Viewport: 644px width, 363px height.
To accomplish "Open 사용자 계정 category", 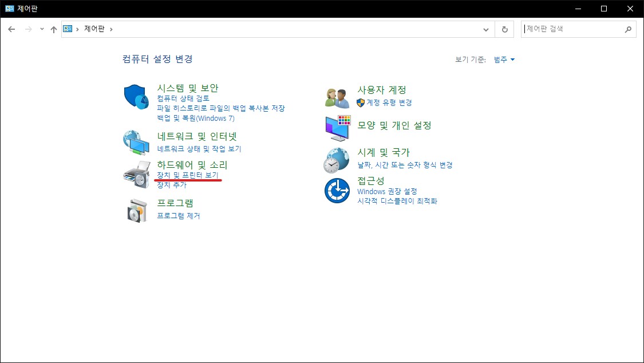I will 382,89.
